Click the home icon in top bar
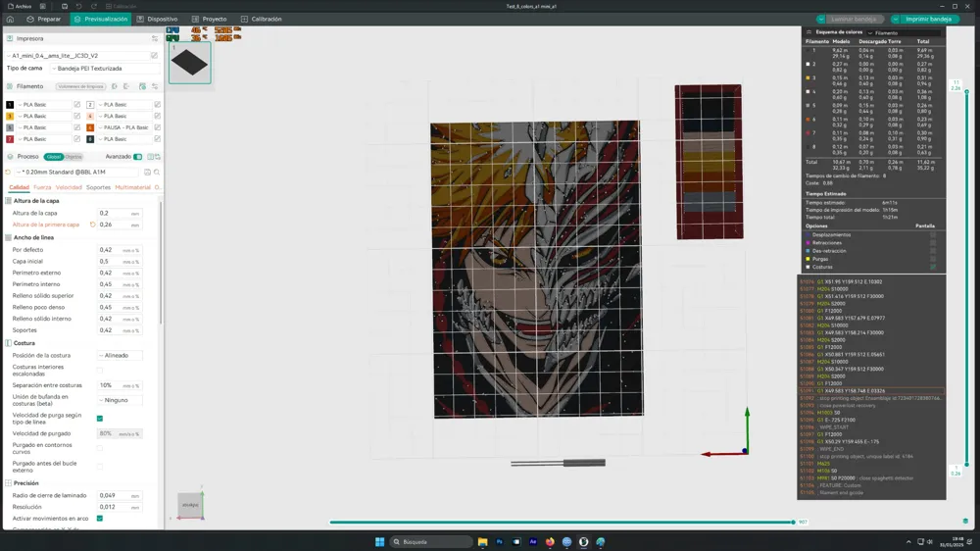Viewport: 980px width, 551px height. click(x=10, y=19)
